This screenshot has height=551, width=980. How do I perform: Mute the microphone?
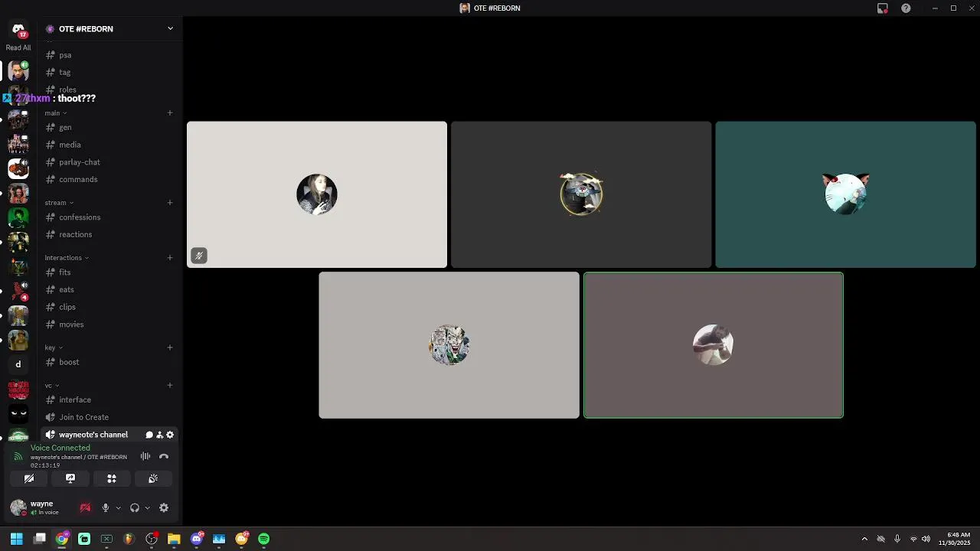106,507
